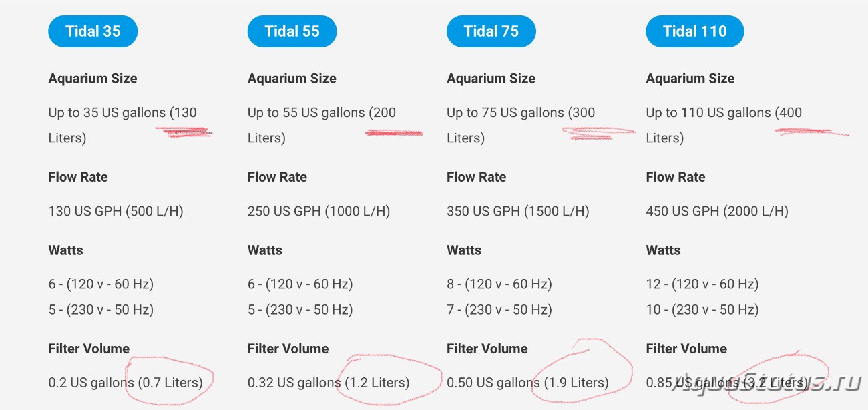Viewport: 868px width, 410px height.
Task: Click circled 0.7 Liters filter volume
Action: tap(170, 383)
